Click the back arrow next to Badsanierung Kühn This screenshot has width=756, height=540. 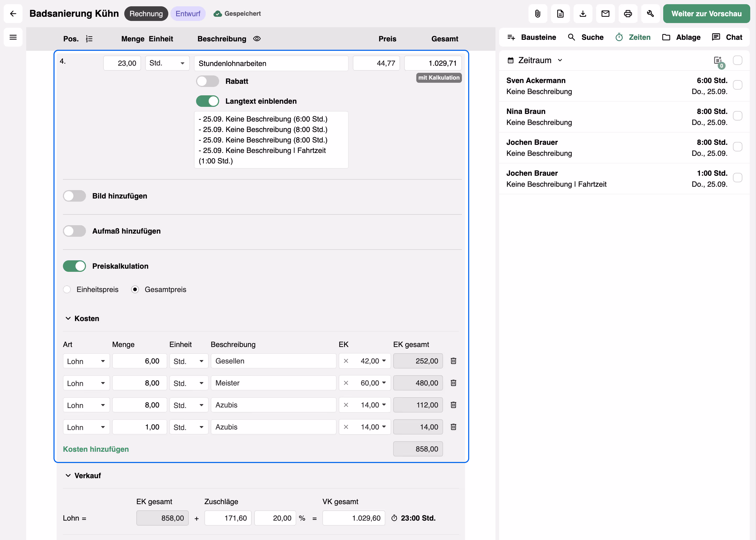(13, 14)
